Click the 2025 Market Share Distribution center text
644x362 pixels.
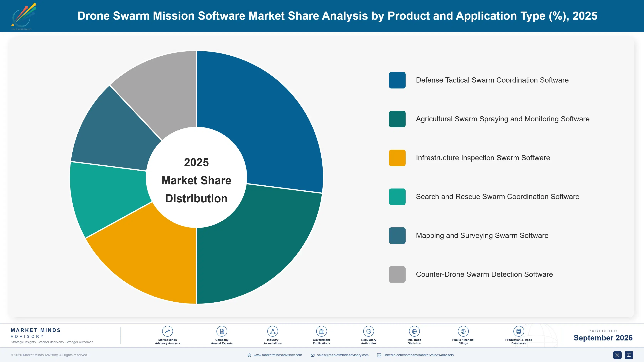point(196,180)
